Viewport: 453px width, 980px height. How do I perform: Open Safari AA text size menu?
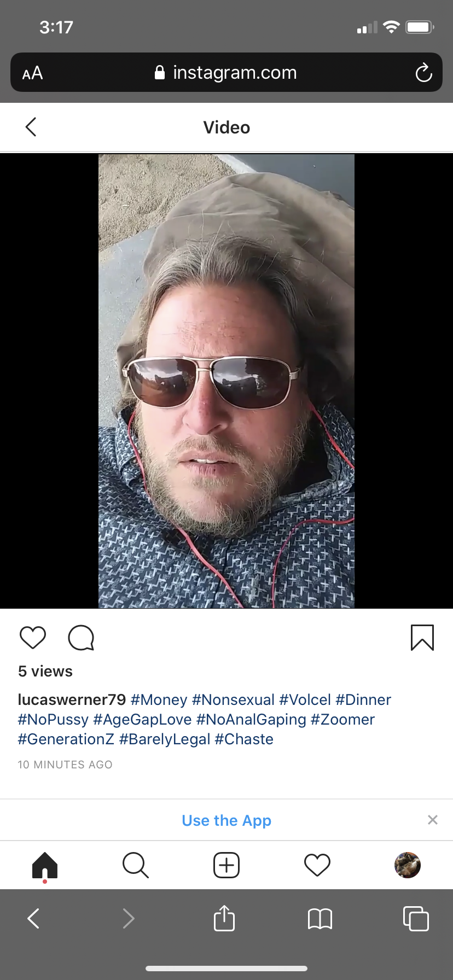click(x=32, y=73)
